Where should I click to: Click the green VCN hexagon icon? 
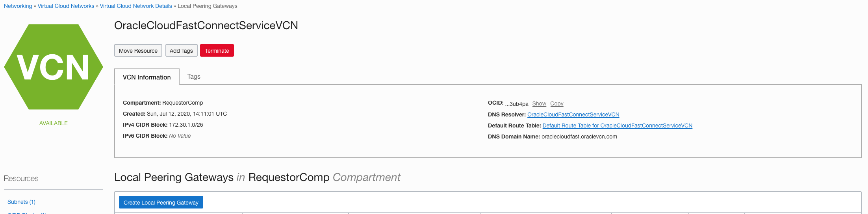pyautogui.click(x=54, y=67)
